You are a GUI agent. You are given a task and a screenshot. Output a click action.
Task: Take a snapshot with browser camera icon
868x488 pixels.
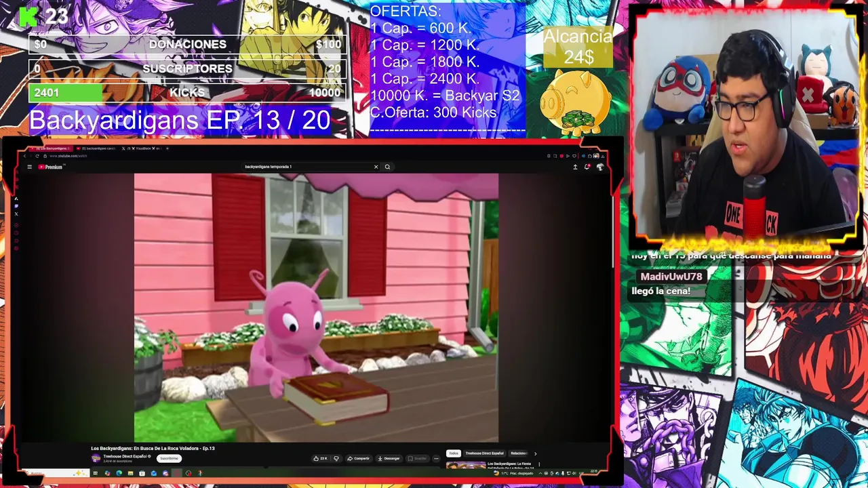point(555,156)
